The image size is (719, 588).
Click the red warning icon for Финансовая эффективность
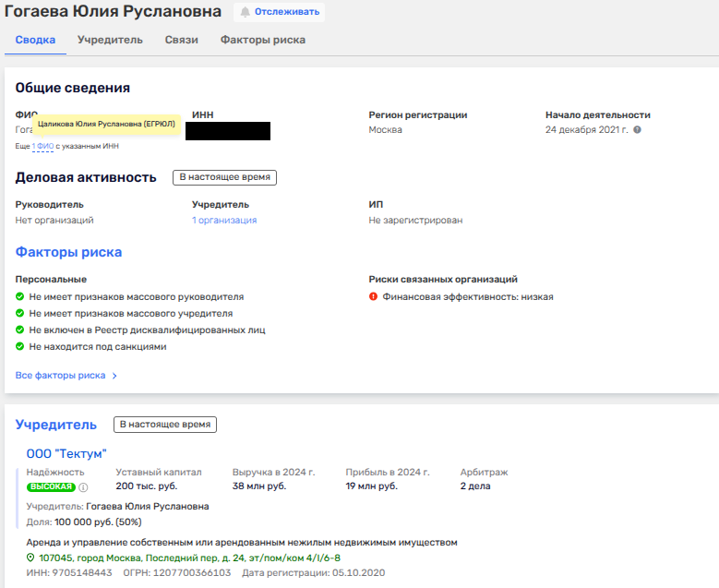(374, 297)
